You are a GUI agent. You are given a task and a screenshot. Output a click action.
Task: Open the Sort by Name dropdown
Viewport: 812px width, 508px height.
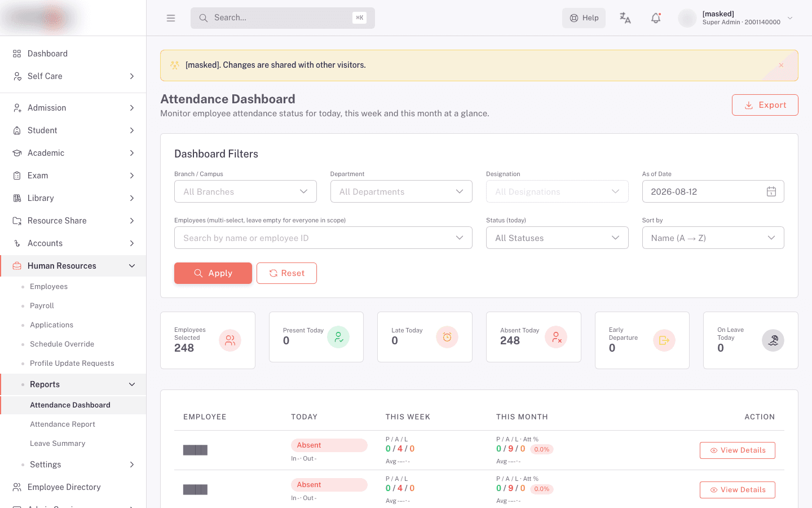coord(713,238)
